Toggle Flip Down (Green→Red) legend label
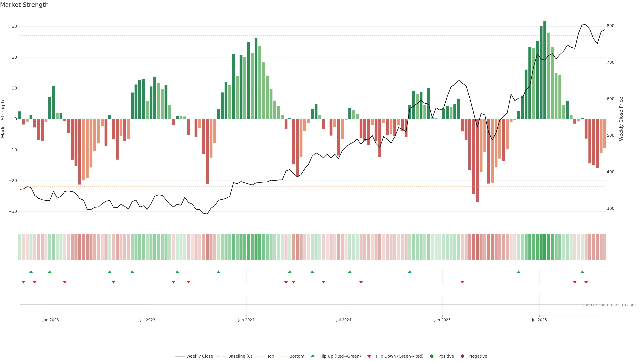644x362 pixels. coord(399,356)
